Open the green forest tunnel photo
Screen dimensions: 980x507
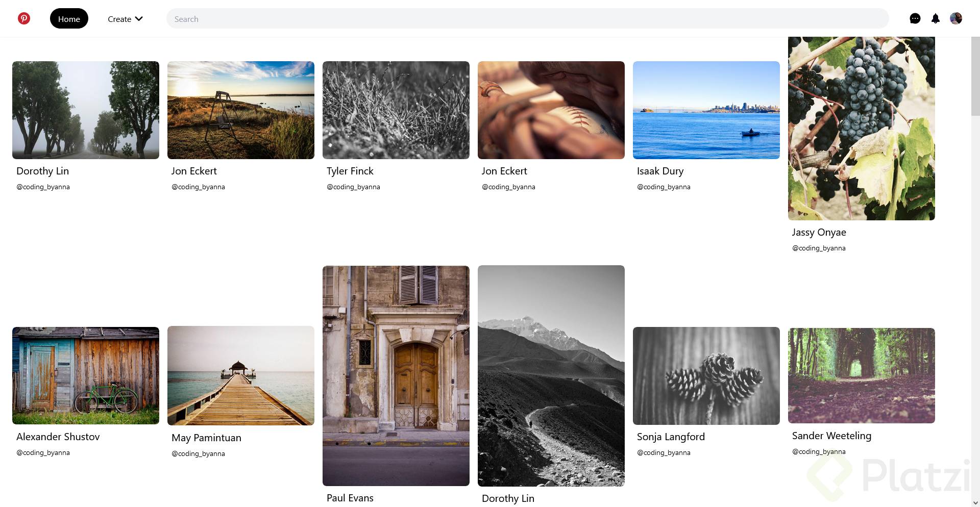click(862, 375)
